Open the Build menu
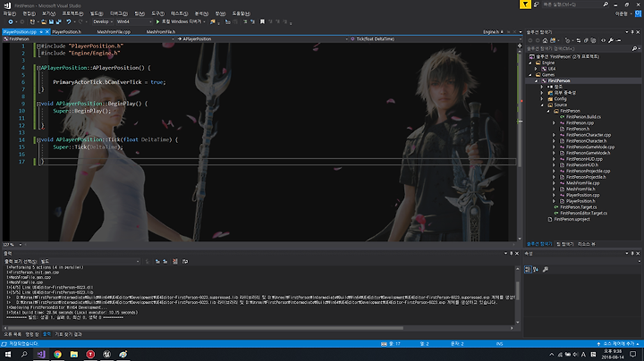644x361 pixels. tap(97, 13)
